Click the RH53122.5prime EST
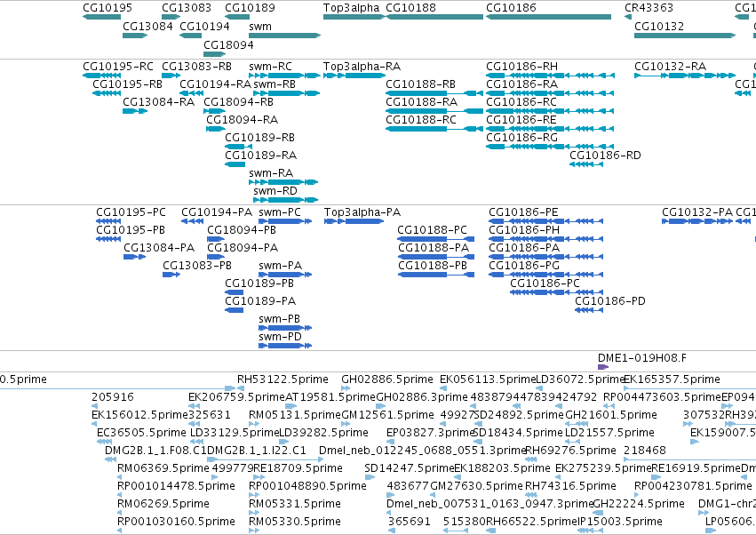The height and width of the screenshot is (535, 756). pyautogui.click(x=241, y=388)
